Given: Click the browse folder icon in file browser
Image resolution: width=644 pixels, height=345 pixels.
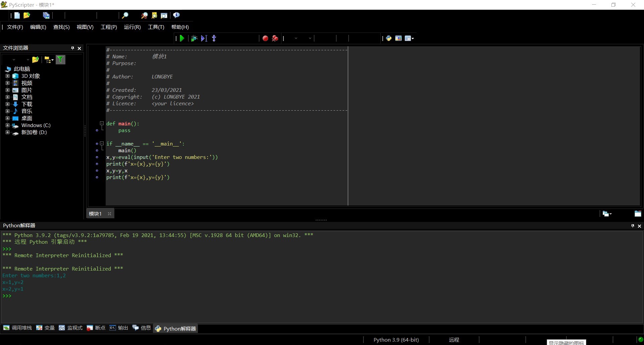Looking at the screenshot, I should (x=36, y=60).
